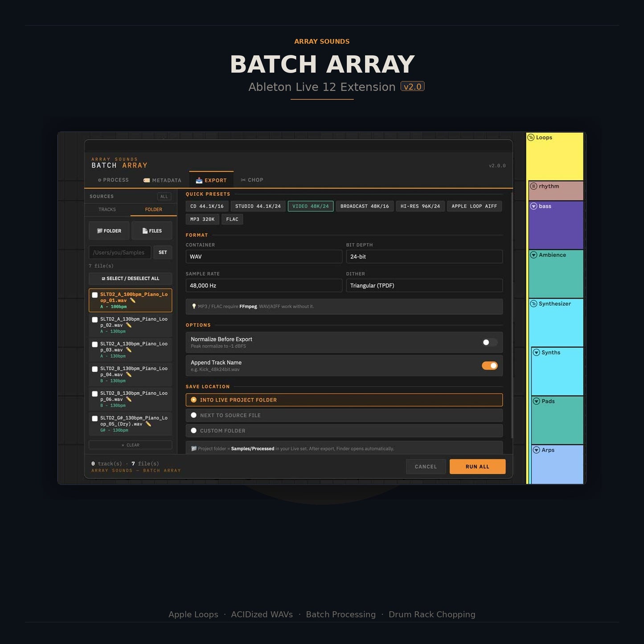Collapse the Ambience track arrow
The width and height of the screenshot is (644, 644).
coord(533,255)
